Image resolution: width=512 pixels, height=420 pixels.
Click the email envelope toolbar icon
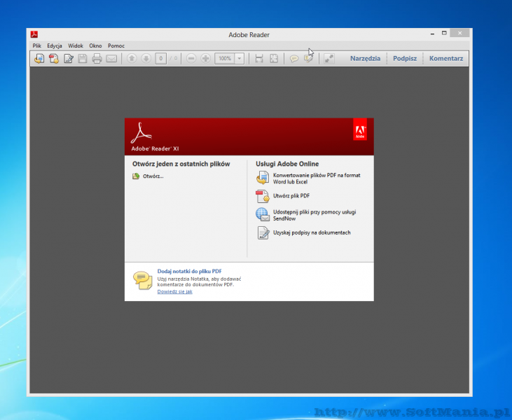coord(111,59)
